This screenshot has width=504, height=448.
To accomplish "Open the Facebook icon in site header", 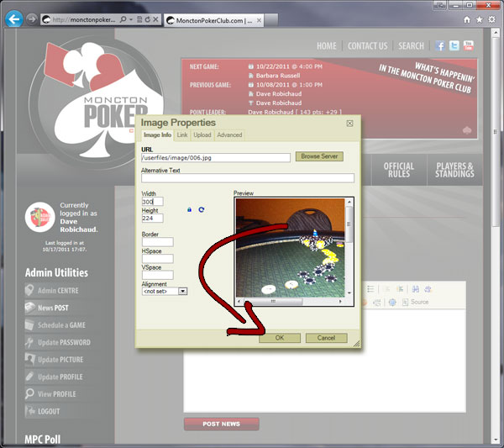I will point(440,45).
